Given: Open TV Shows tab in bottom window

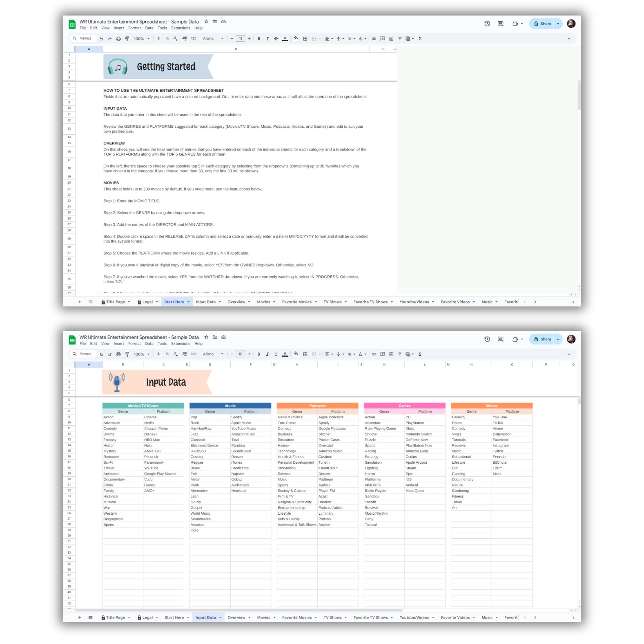Looking at the screenshot, I should pos(332,618).
